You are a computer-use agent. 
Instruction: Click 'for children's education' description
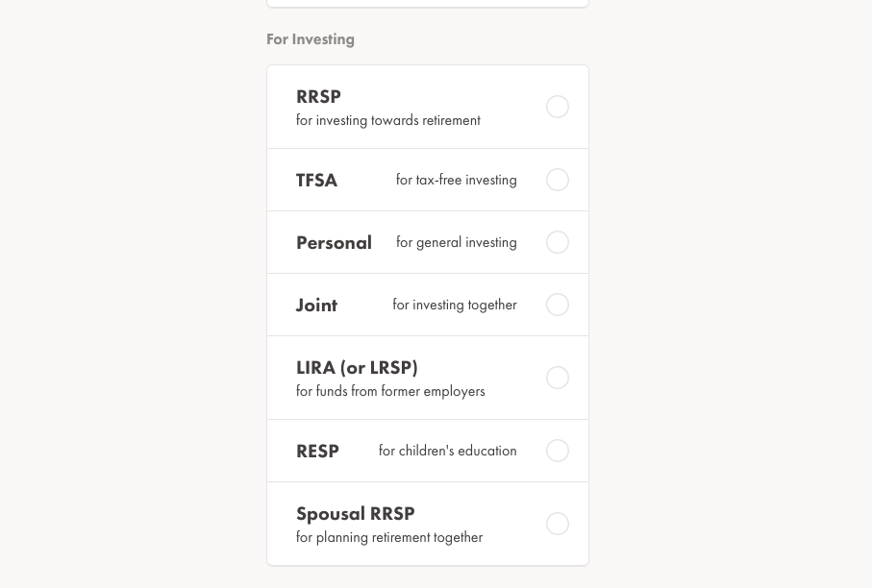[447, 451]
